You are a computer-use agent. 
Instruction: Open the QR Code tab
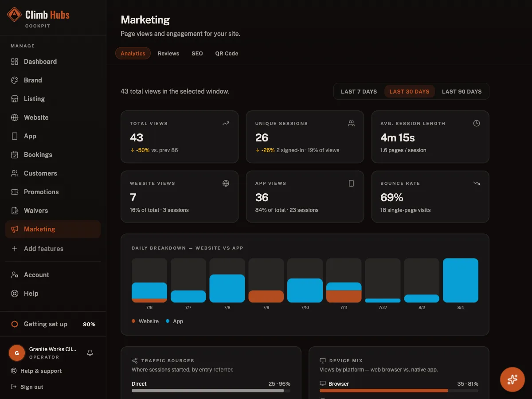(x=227, y=53)
